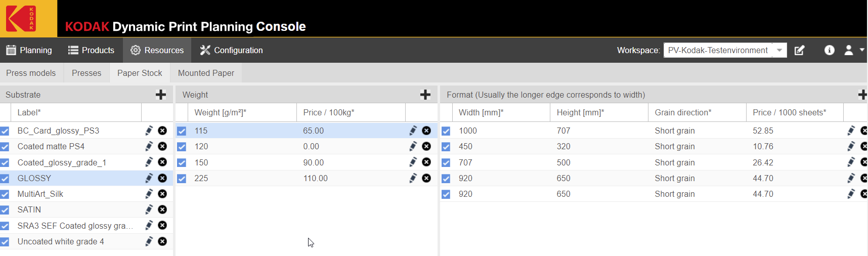Add a new weight entry
Viewport: 868px width, 256px height.
(x=425, y=95)
